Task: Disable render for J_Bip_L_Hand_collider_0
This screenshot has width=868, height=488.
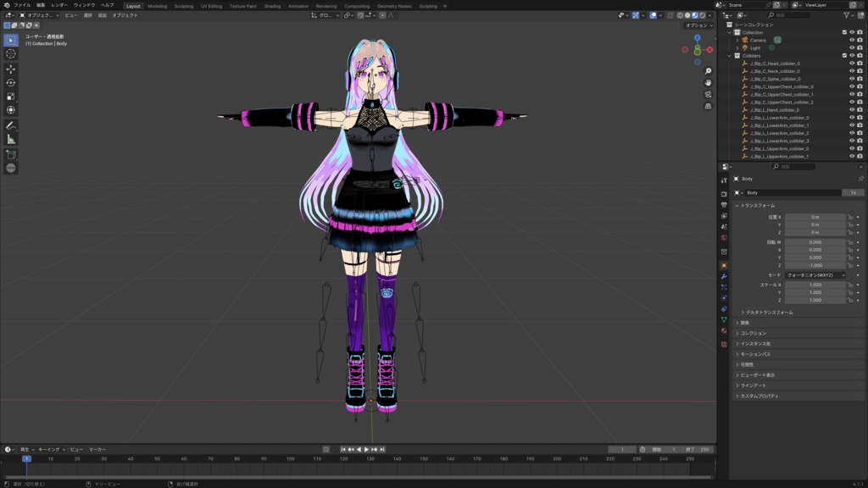Action: pos(860,110)
